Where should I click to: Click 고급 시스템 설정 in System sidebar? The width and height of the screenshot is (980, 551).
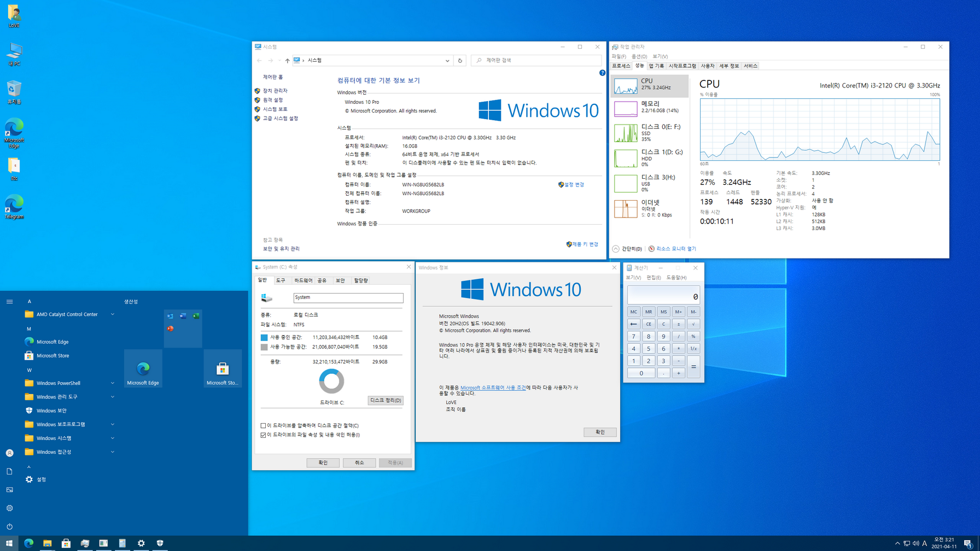[x=281, y=119]
